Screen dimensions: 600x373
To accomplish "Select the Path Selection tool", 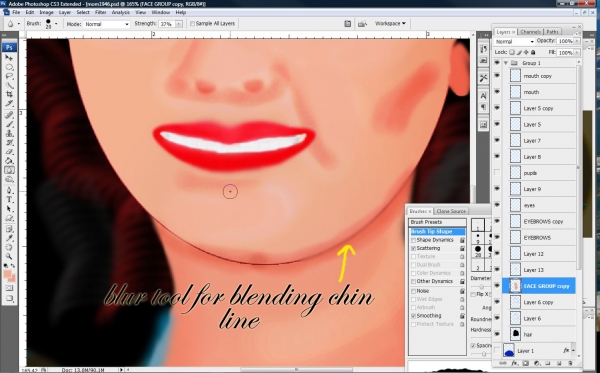I will click(9, 209).
